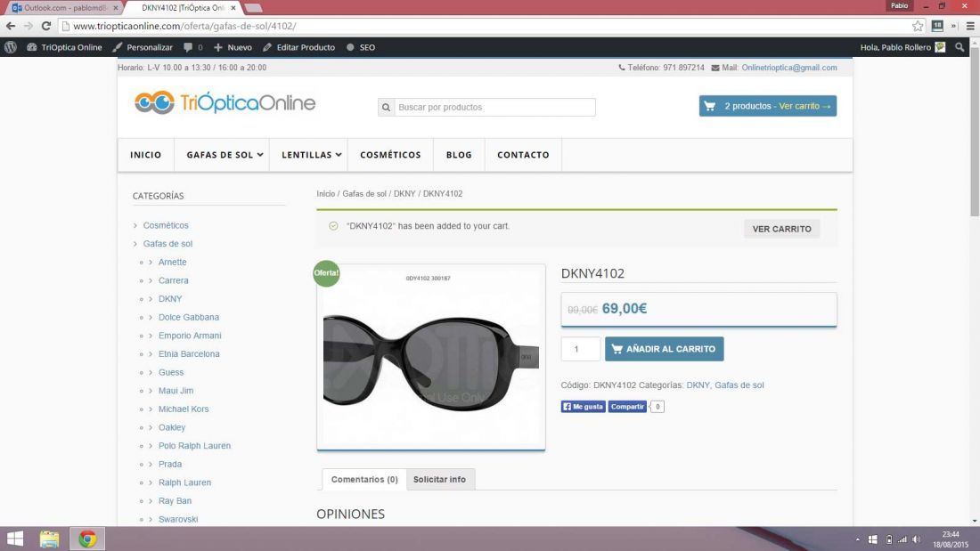Screen dimensions: 980x551
Task: Select Dolce Gabbana subcategory
Action: [x=189, y=318]
